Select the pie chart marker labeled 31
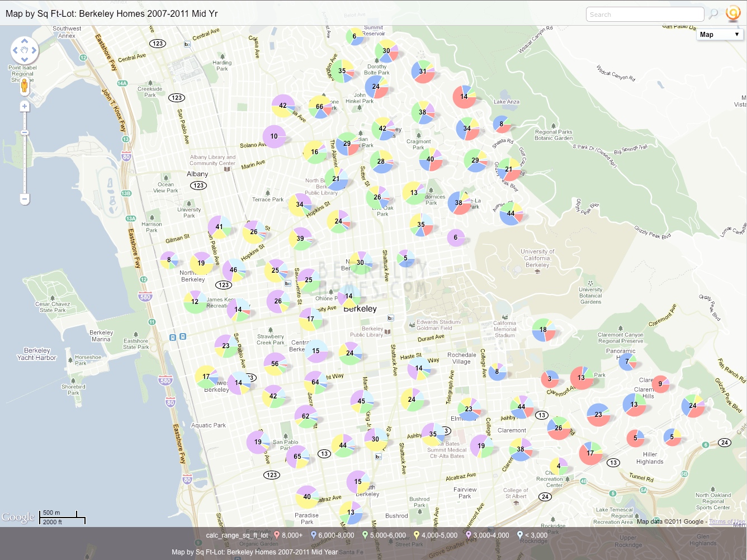Viewport: 747px width, 560px height. (423, 72)
